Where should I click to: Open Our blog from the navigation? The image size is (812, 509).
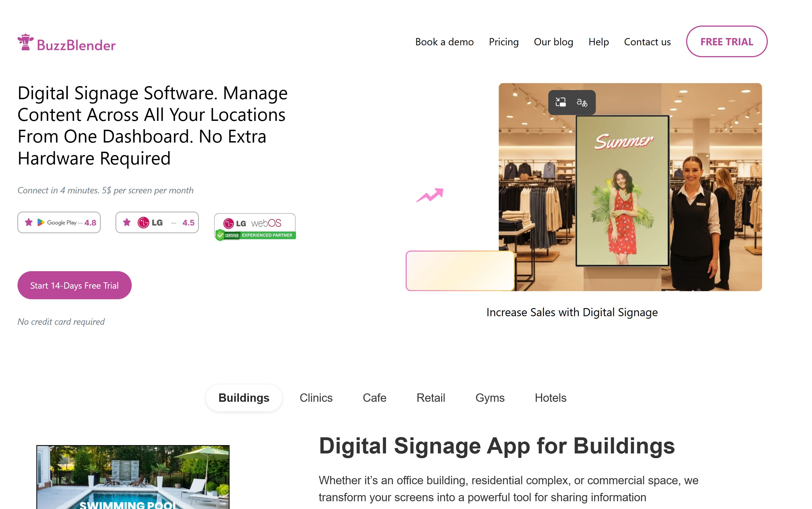[553, 42]
